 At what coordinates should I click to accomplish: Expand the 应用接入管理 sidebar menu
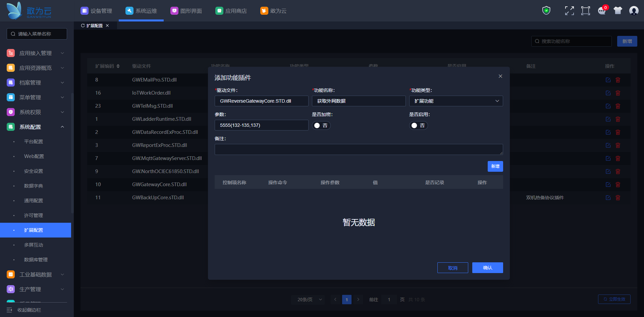35,53
